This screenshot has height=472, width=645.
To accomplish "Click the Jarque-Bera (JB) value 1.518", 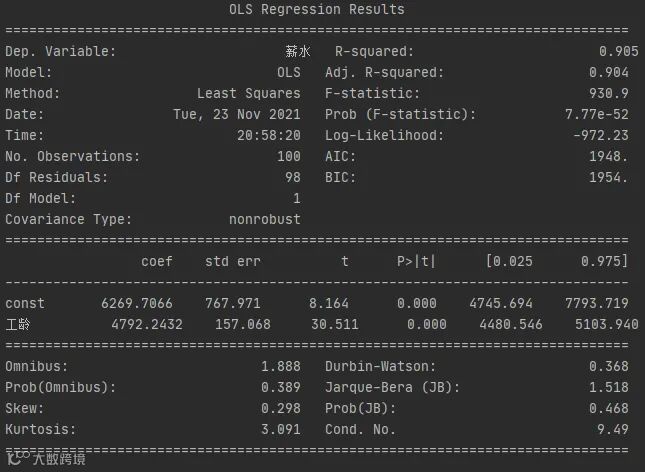I will click(x=609, y=387).
